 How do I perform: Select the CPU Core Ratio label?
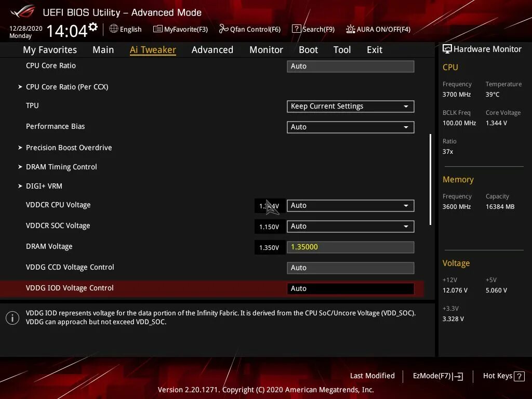[x=51, y=65]
